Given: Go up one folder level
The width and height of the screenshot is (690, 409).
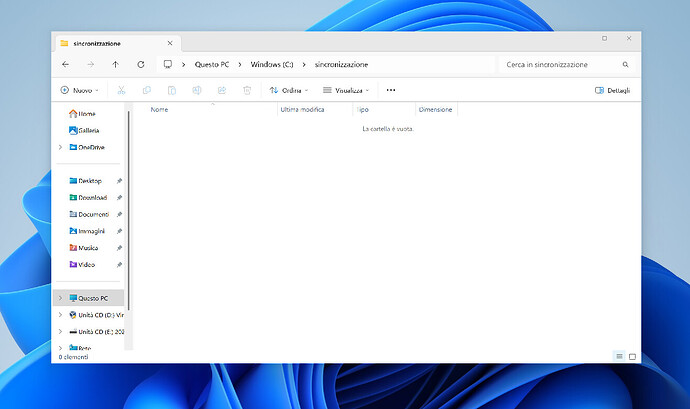Looking at the screenshot, I should point(115,64).
